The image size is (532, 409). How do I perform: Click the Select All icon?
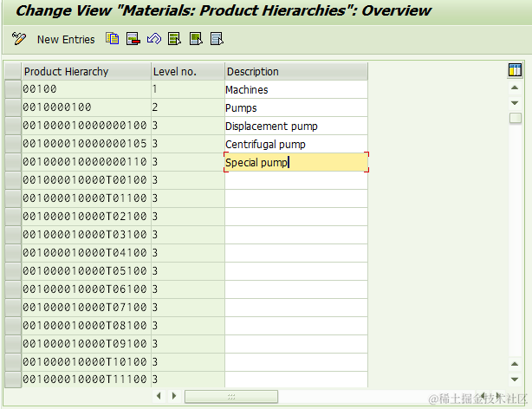click(x=175, y=39)
